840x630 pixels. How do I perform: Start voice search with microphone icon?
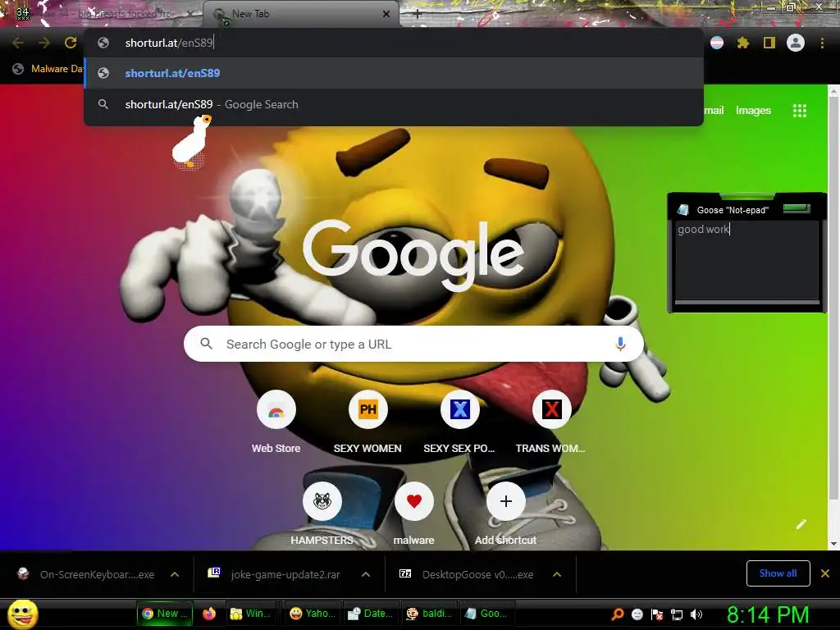pos(620,344)
